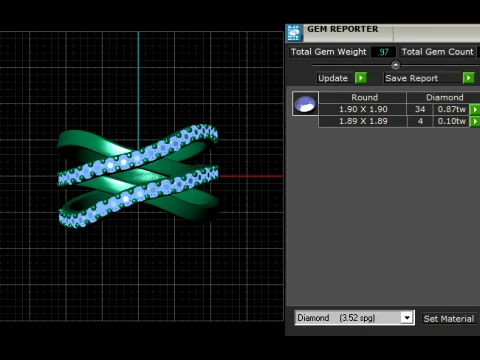The image size is (480, 360).
Task: Click the Diamond column header
Action: [x=444, y=97]
